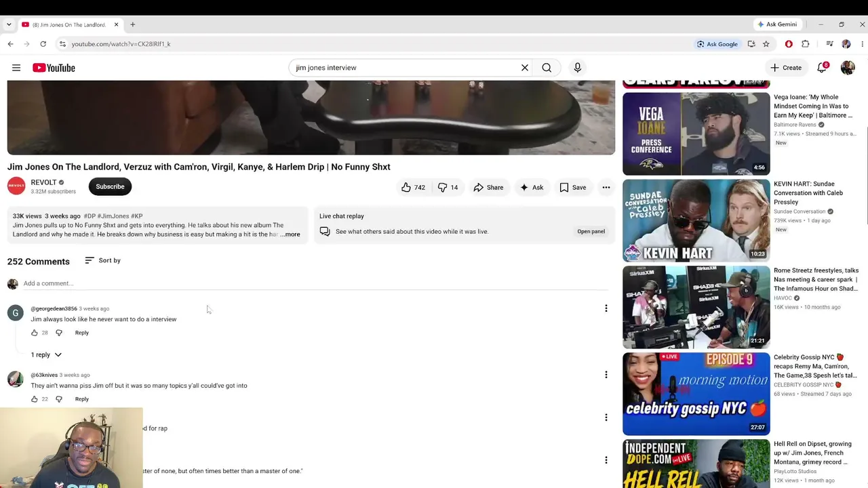Open the Baltimore Ravens channel link
This screenshot has height=488, width=868.
point(795,125)
